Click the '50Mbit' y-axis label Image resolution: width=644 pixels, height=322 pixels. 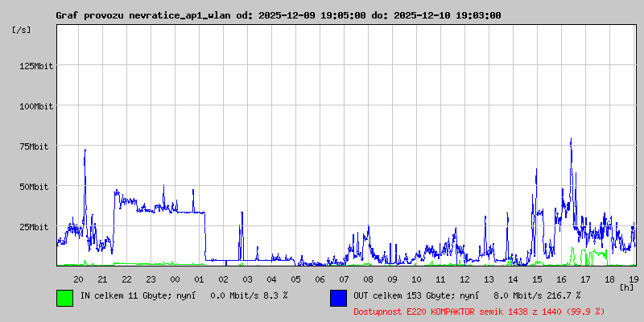point(34,187)
